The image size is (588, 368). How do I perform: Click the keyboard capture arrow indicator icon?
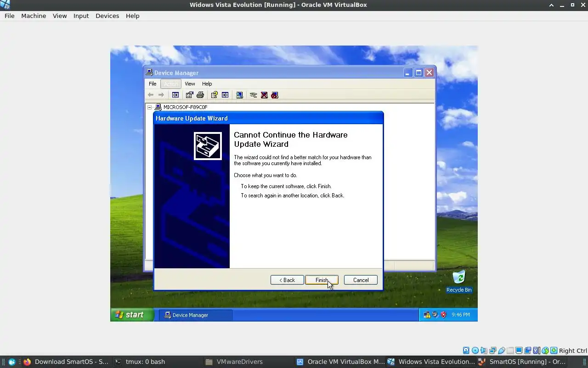(x=554, y=351)
